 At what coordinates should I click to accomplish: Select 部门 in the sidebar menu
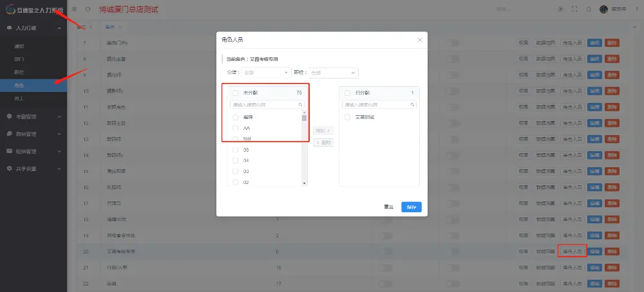[x=19, y=59]
